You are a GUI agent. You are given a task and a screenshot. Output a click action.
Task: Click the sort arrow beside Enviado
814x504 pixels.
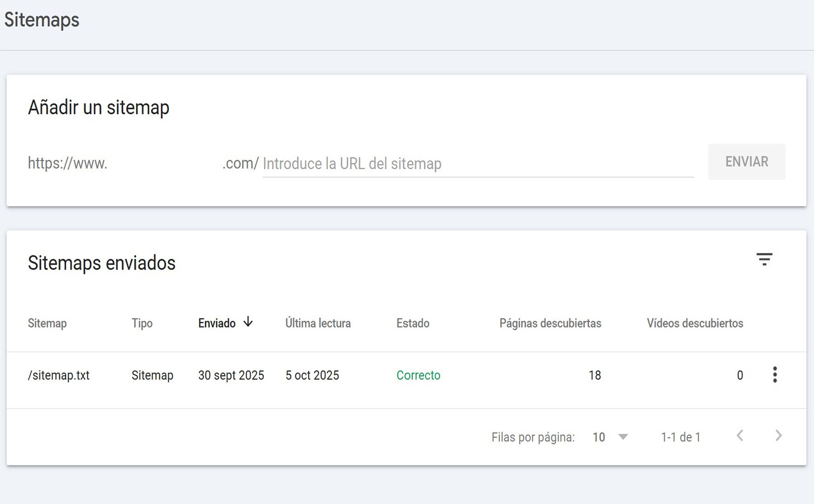248,322
